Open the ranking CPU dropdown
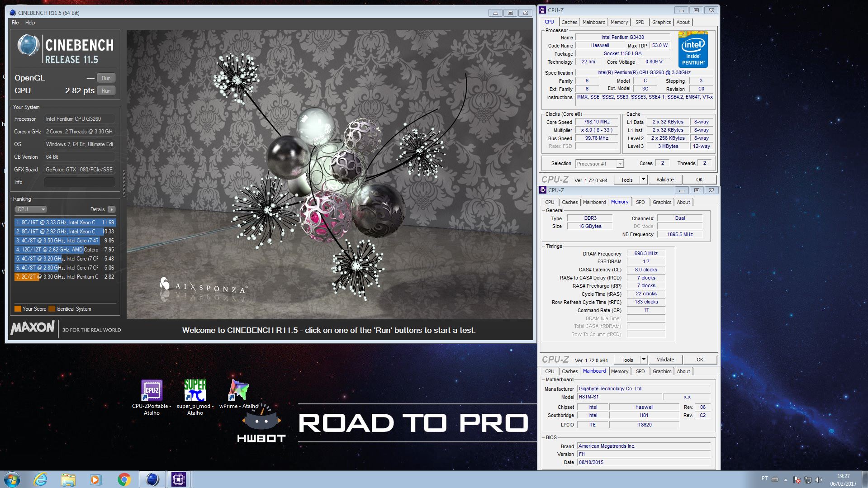Image resolution: width=868 pixels, height=488 pixels. pyautogui.click(x=31, y=209)
